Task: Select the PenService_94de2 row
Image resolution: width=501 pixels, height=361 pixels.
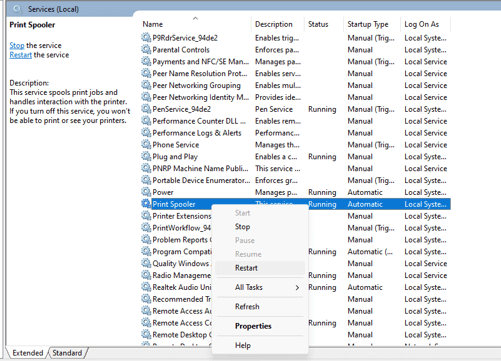Action: click(x=295, y=109)
